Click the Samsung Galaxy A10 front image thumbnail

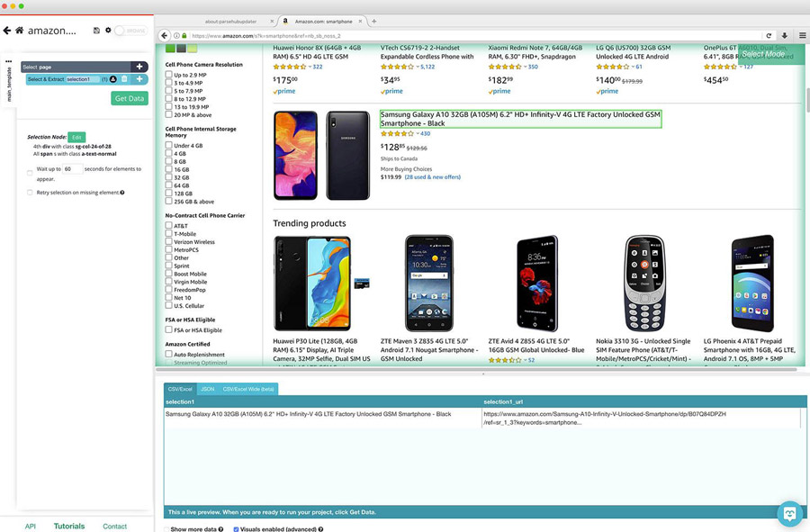[295, 155]
